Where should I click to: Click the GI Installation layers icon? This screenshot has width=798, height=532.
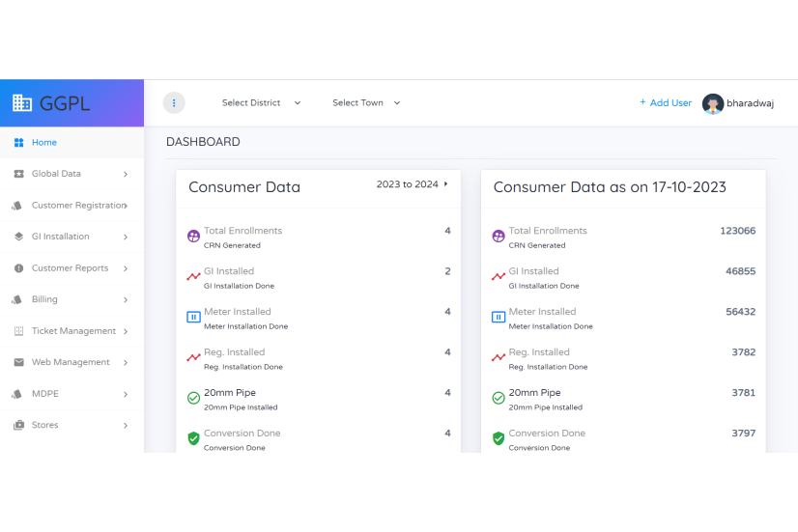[18, 237]
